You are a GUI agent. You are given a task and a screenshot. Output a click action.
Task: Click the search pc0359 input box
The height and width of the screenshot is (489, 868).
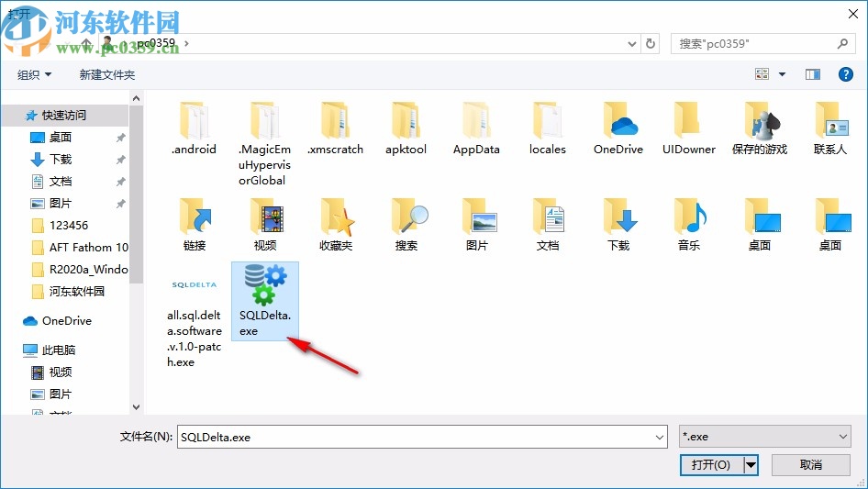click(753, 44)
